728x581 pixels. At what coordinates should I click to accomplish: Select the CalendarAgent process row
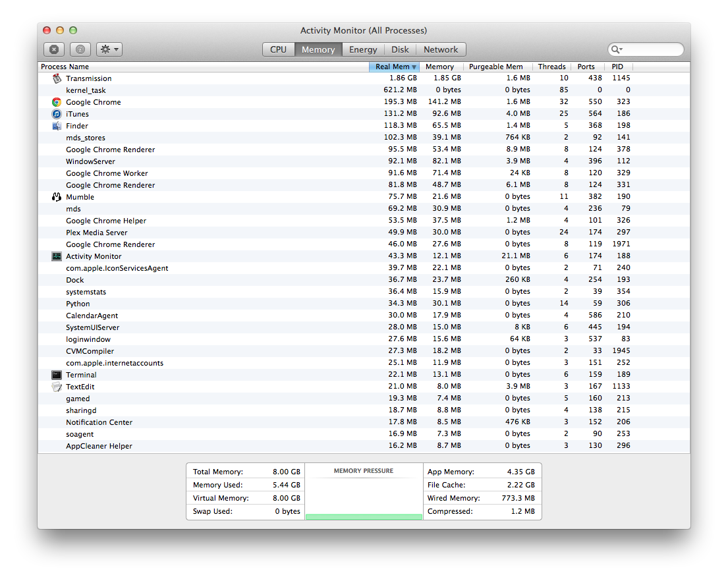point(364,316)
